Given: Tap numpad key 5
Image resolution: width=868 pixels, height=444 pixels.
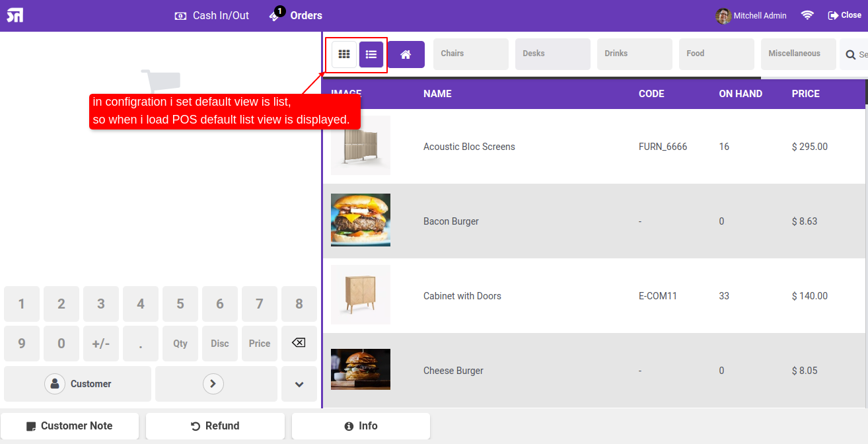Looking at the screenshot, I should [x=180, y=304].
